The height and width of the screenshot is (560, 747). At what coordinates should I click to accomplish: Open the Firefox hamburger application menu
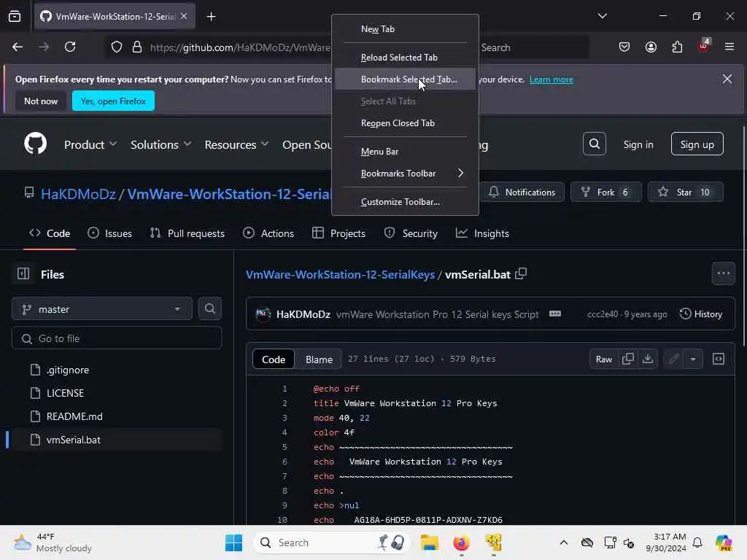pyautogui.click(x=729, y=47)
